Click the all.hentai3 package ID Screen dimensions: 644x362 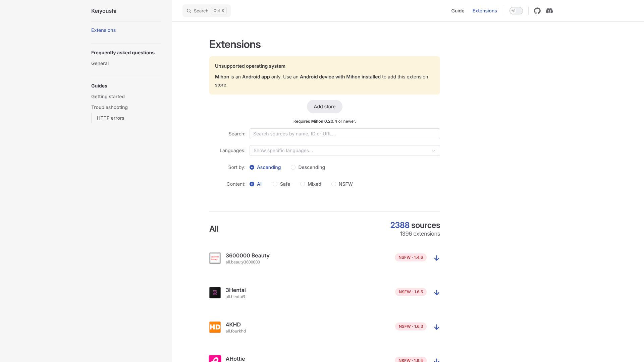pos(235,297)
